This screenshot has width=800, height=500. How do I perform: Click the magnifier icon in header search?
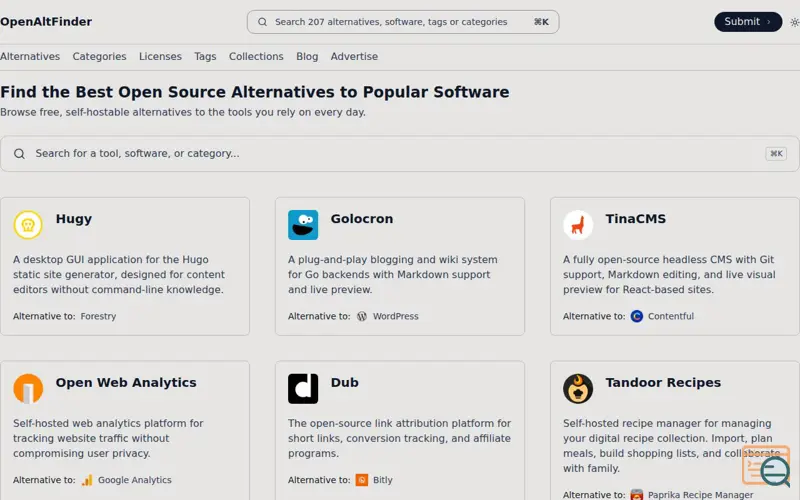[262, 22]
